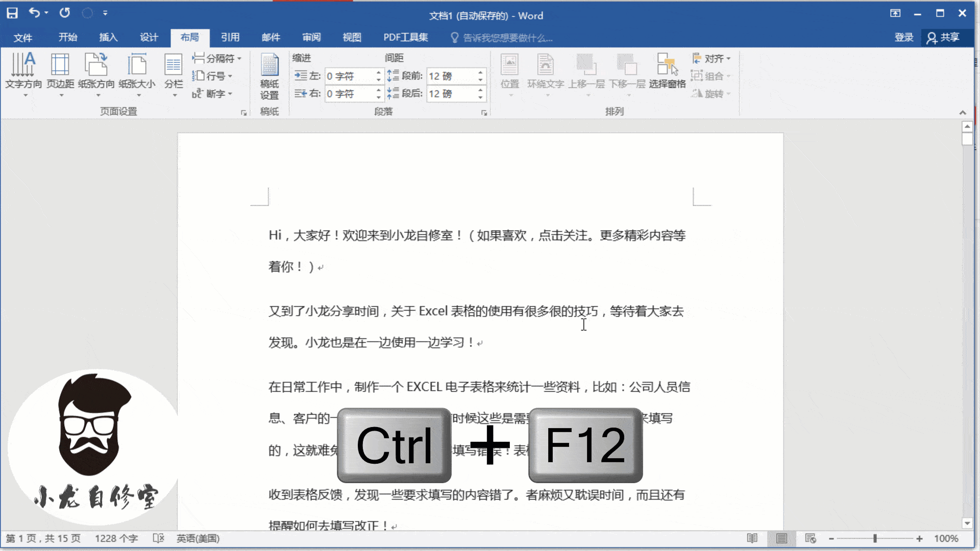This screenshot has width=980, height=551.
Task: Click the vertical scrollbar down arrow
Action: 967,523
